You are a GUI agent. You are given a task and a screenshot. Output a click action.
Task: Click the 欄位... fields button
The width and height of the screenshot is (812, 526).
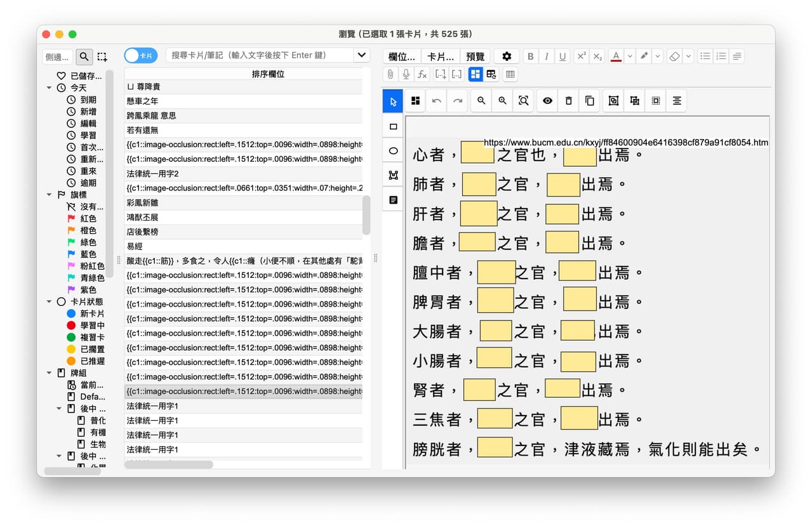[402, 56]
